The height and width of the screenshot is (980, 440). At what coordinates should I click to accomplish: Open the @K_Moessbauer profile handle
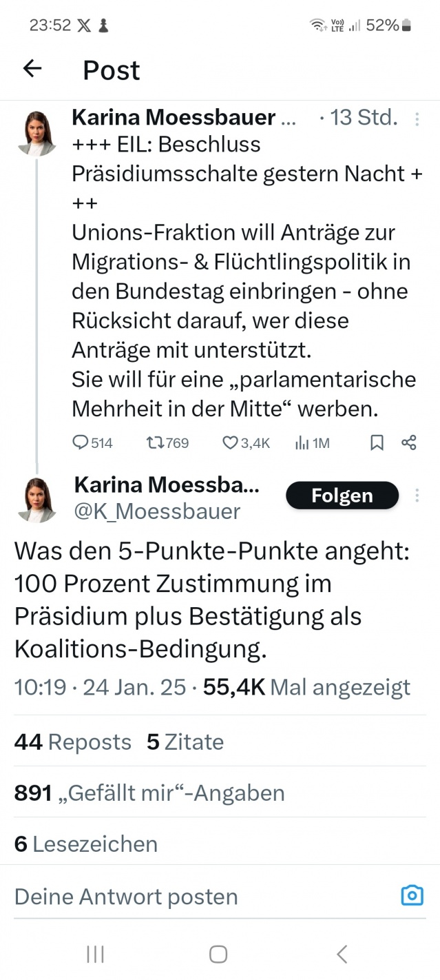click(x=157, y=511)
